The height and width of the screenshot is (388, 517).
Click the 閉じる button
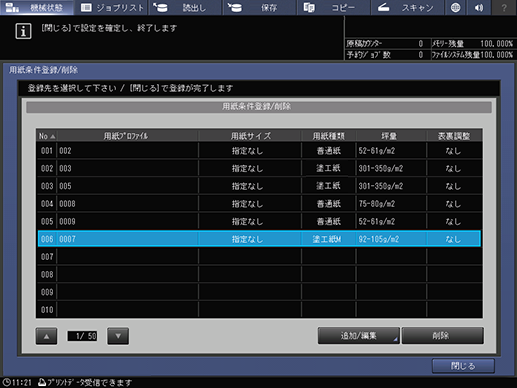[x=463, y=366]
